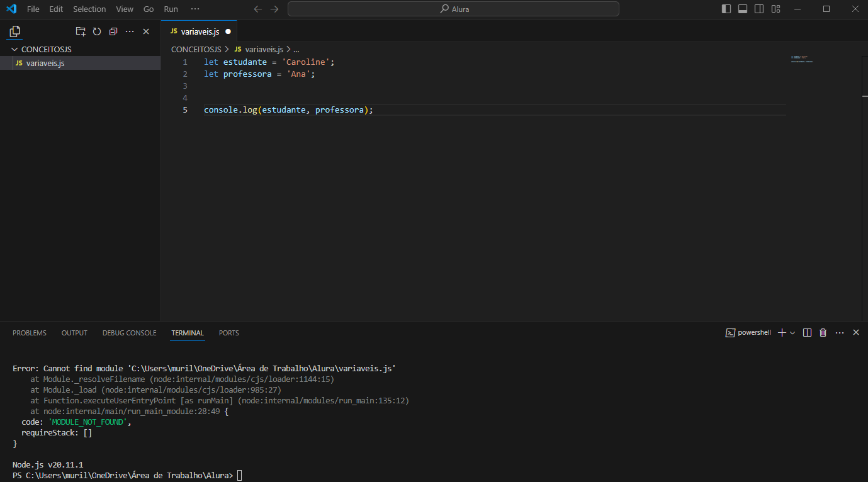Create a new terminal with plus
This screenshot has width=868, height=482.
(x=782, y=333)
